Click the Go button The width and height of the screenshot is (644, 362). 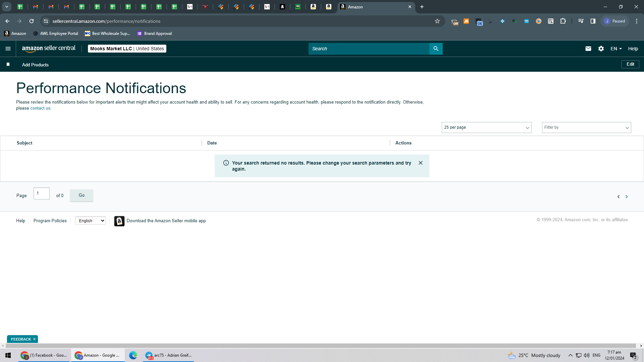click(82, 195)
